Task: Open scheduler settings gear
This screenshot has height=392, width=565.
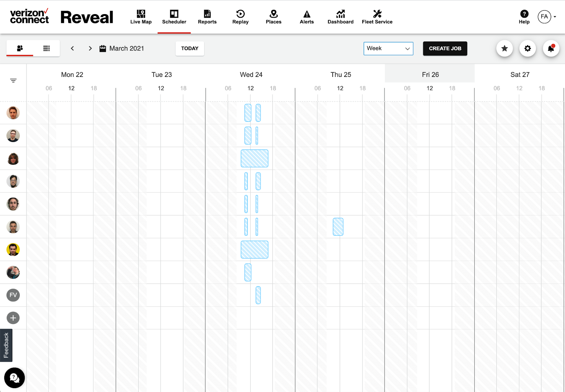Action: pyautogui.click(x=527, y=48)
